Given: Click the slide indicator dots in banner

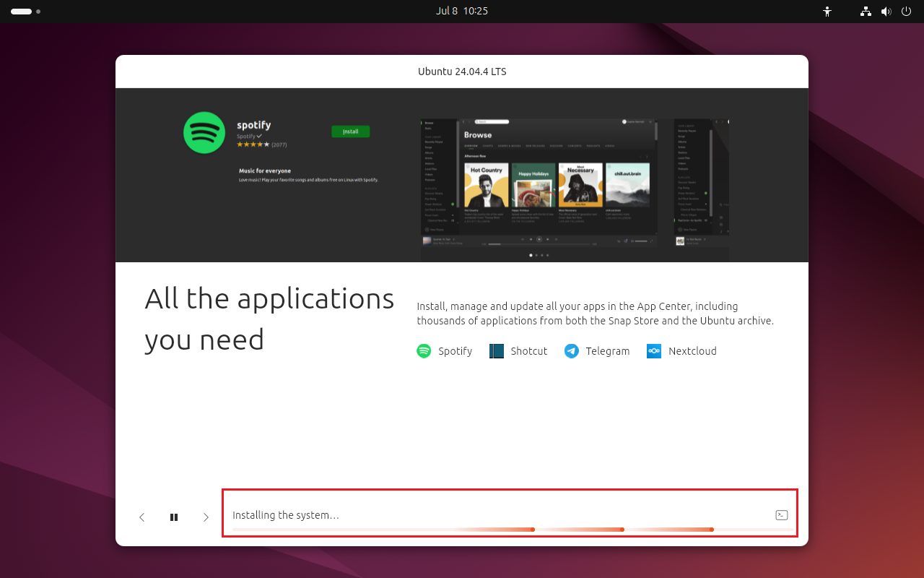Looking at the screenshot, I should coord(539,255).
